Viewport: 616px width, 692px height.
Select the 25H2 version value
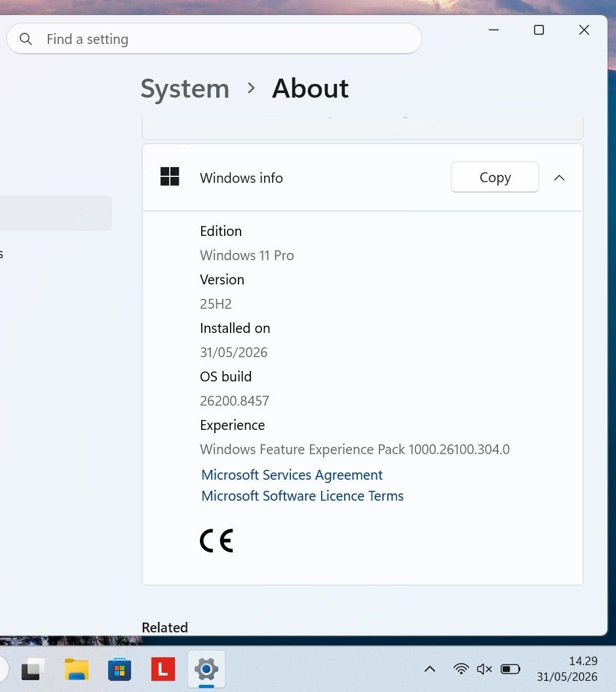216,304
